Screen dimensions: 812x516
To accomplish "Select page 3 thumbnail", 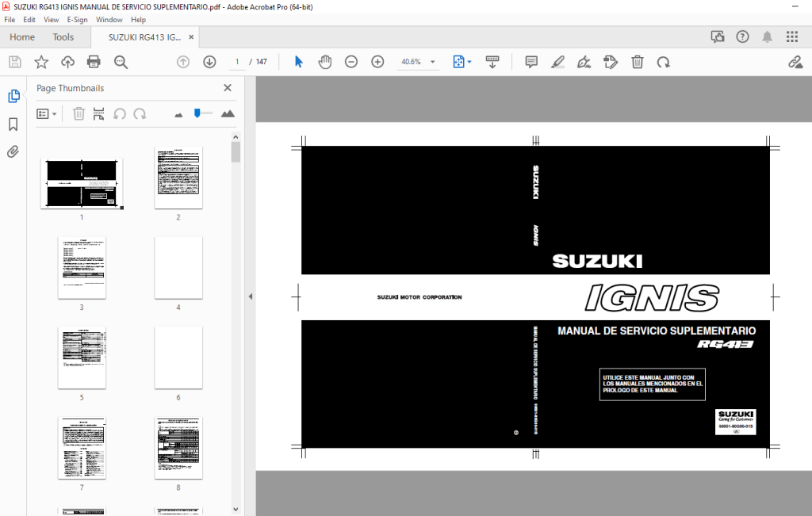I will pyautogui.click(x=82, y=268).
